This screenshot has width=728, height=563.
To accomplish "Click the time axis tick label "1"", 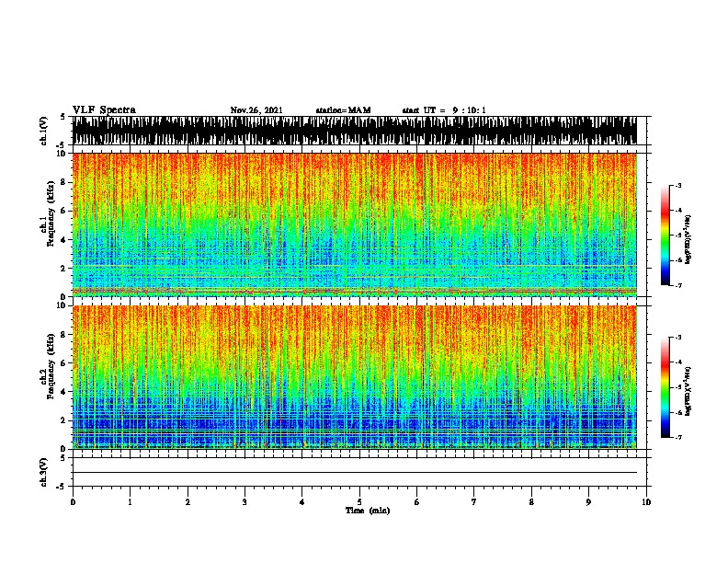I will pyautogui.click(x=130, y=502).
